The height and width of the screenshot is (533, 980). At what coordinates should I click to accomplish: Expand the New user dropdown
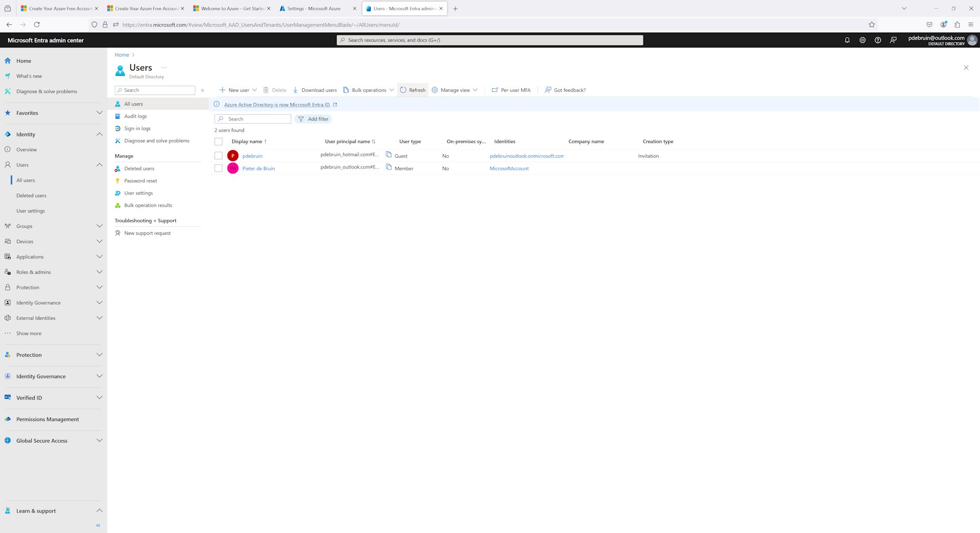[x=255, y=90]
